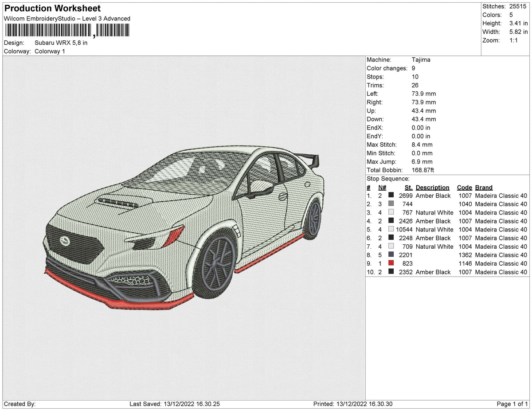
Task: Select the design name Subaru WRX 5,8 in
Action: [60, 43]
